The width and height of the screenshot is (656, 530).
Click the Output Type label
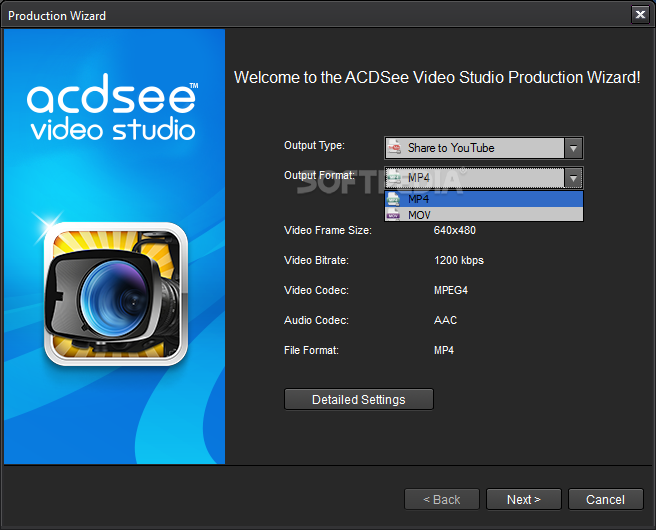pyautogui.click(x=315, y=146)
